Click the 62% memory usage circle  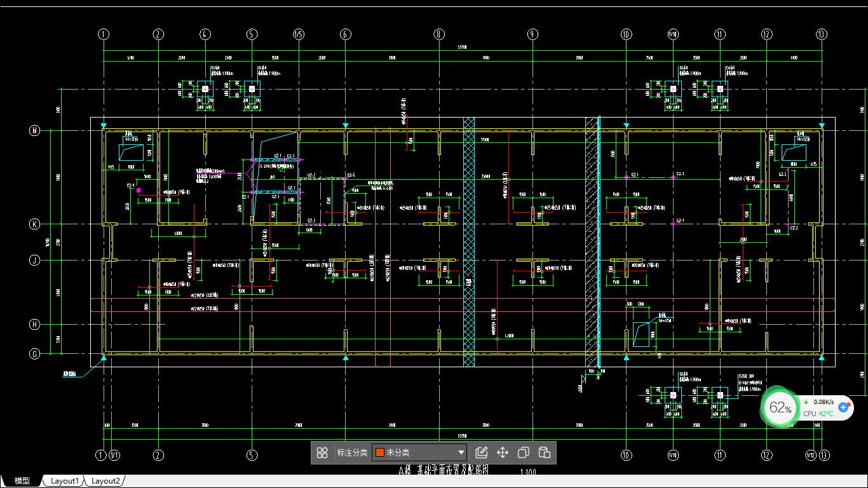pos(780,408)
